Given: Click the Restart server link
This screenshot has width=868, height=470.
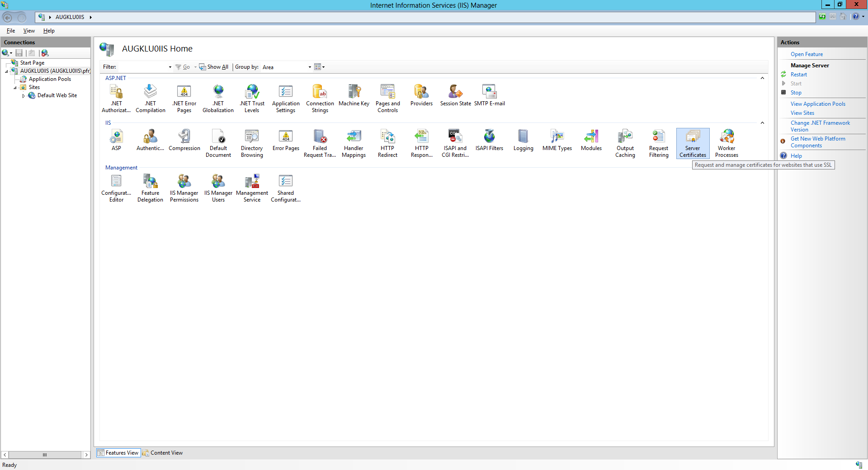Looking at the screenshot, I should tap(798, 75).
